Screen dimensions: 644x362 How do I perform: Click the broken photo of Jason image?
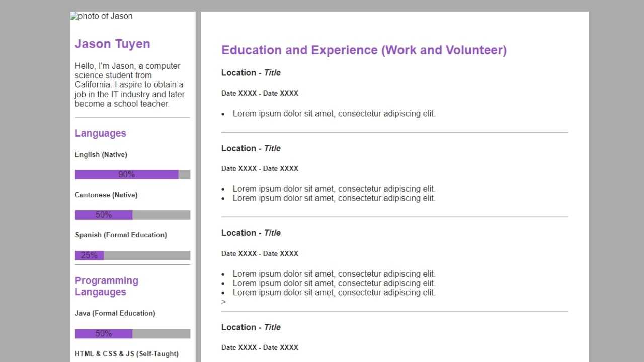(x=102, y=16)
